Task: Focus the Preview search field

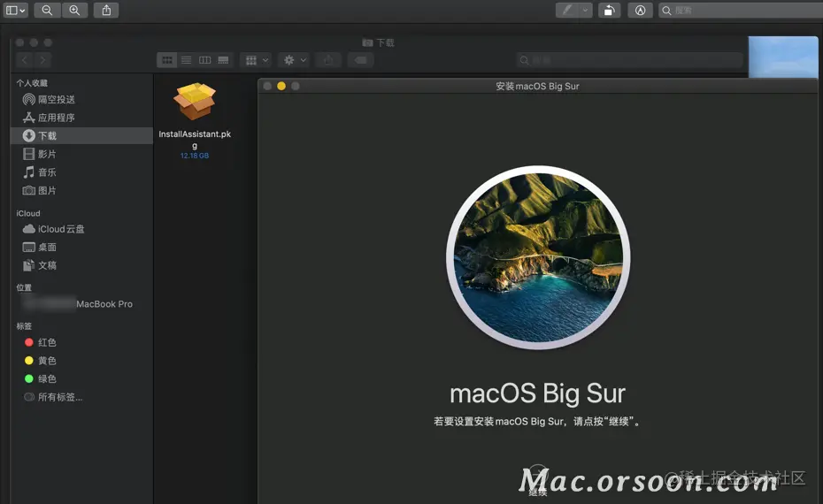Action: tap(740, 10)
